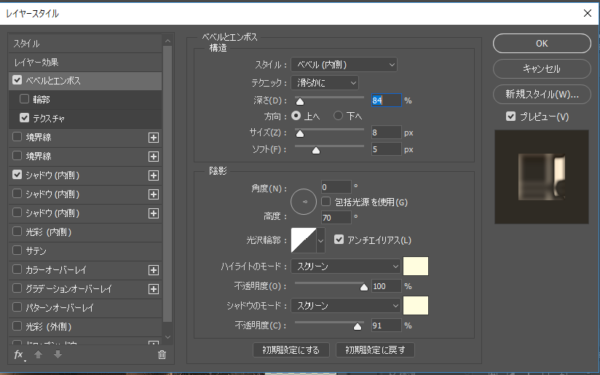Click the 角度(N) degree input field
This screenshot has height=375, width=600.
[x=336, y=187]
